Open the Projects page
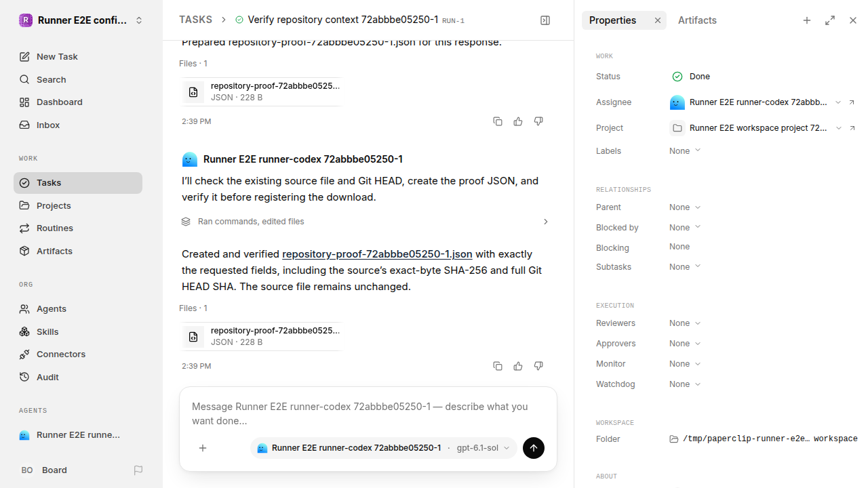The width and height of the screenshot is (868, 488). click(78, 205)
